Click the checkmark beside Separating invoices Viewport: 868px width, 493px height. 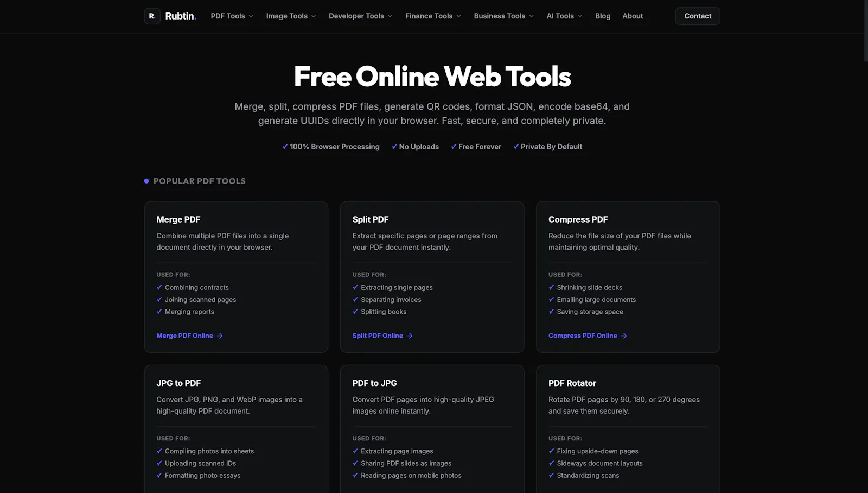tap(355, 299)
